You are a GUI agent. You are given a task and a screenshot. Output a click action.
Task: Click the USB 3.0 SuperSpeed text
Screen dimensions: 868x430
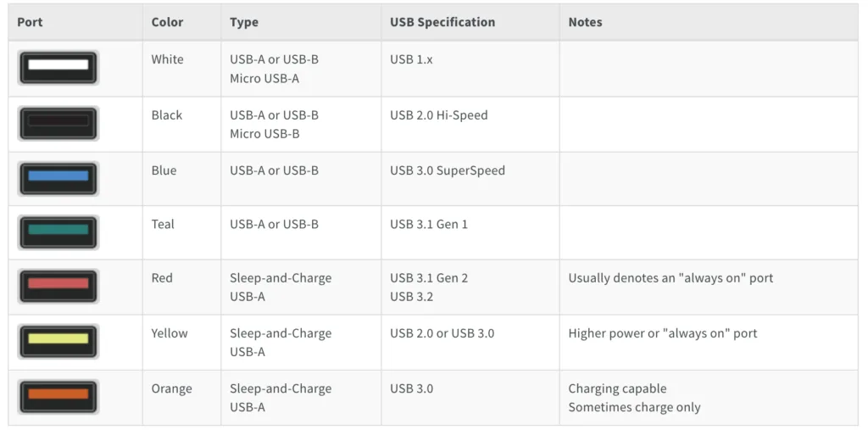448,170
